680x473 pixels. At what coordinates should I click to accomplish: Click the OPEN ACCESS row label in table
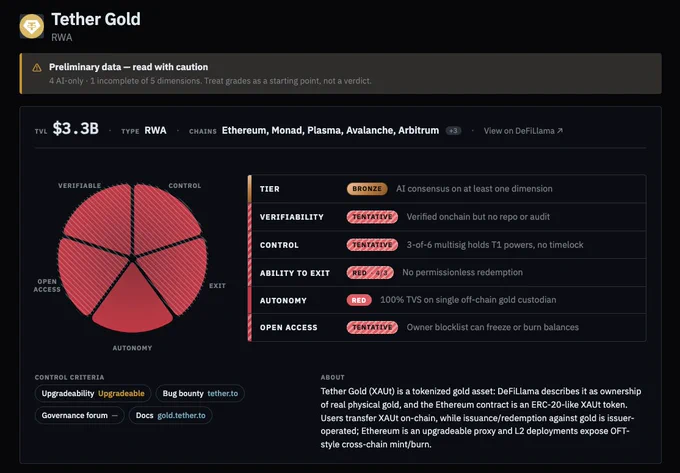(288, 328)
